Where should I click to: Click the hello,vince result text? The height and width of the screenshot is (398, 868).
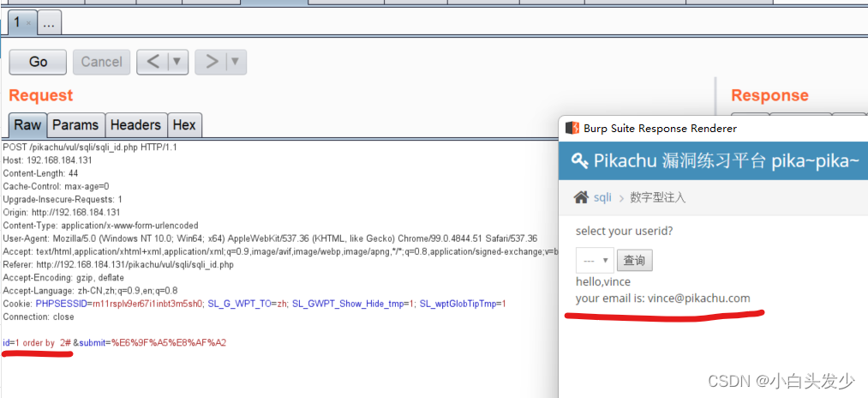603,281
